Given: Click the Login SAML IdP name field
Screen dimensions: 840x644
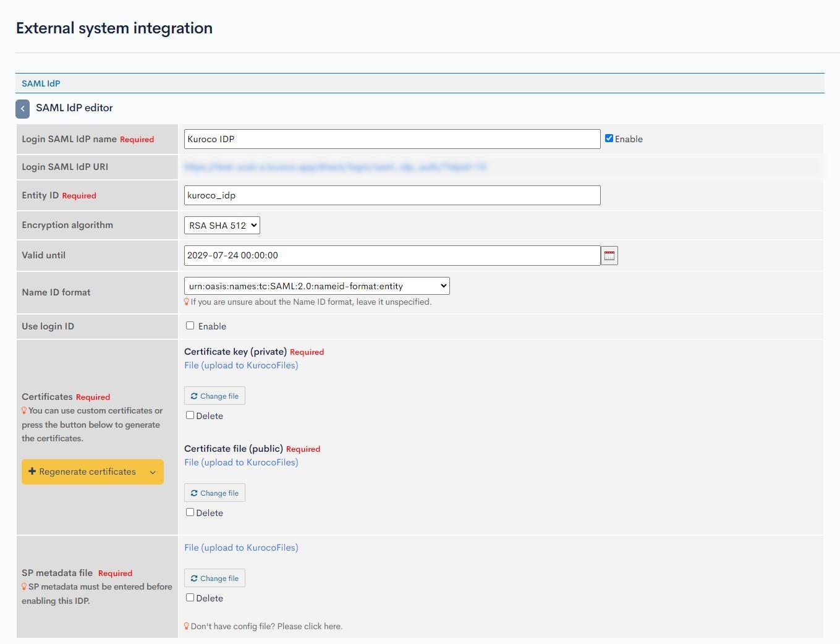Looking at the screenshot, I should pyautogui.click(x=392, y=139).
